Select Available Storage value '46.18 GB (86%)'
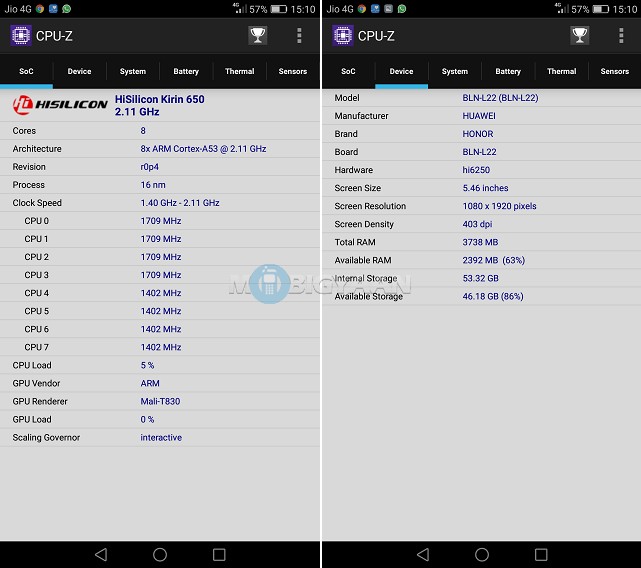Viewport: 641px width, 568px height. 493,296
